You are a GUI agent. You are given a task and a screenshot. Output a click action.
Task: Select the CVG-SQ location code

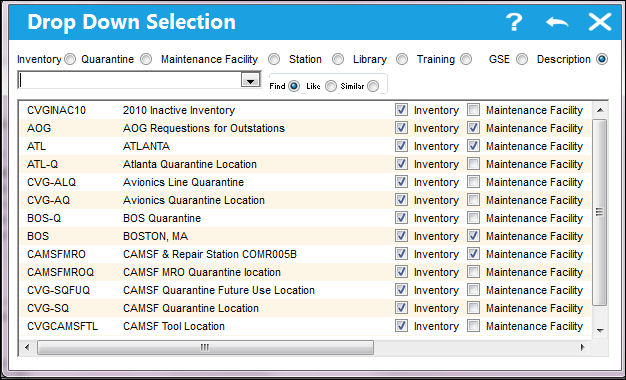(x=48, y=308)
